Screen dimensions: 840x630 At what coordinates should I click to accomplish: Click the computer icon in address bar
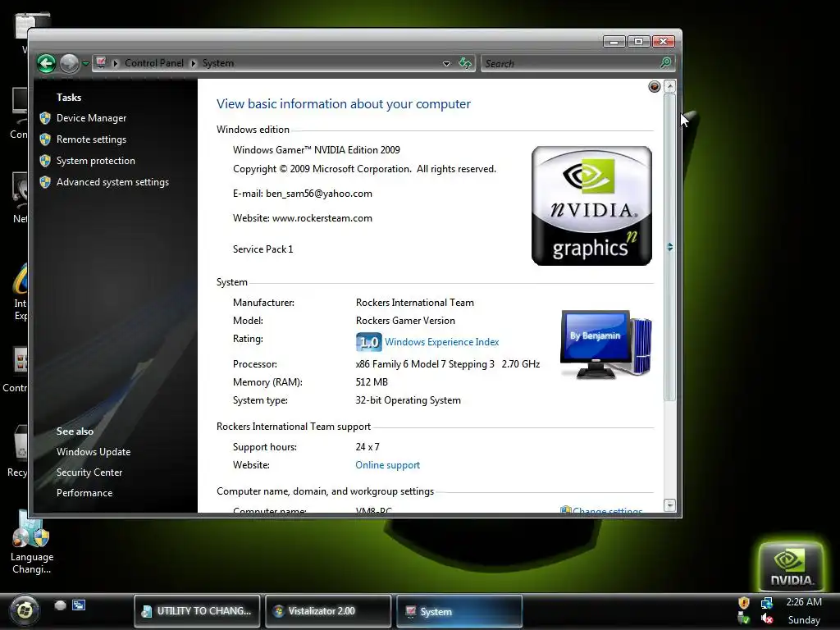point(101,62)
